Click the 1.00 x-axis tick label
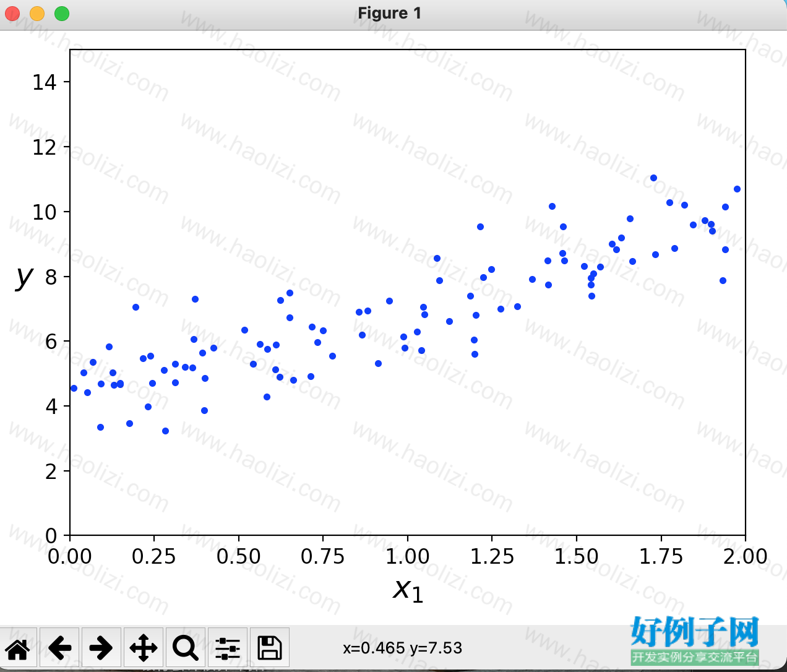The height and width of the screenshot is (672, 787). 408,556
